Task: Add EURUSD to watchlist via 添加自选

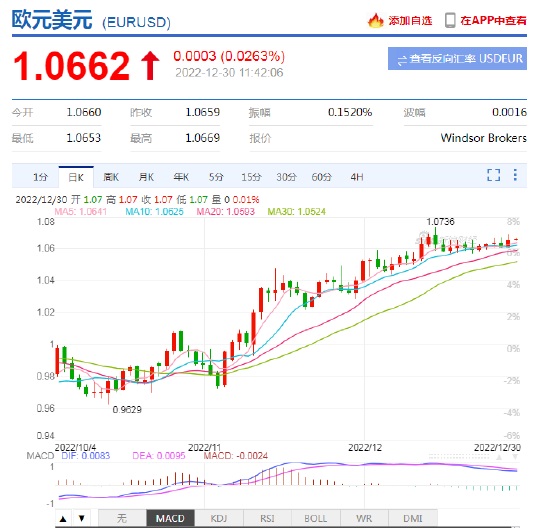Action: click(x=410, y=21)
